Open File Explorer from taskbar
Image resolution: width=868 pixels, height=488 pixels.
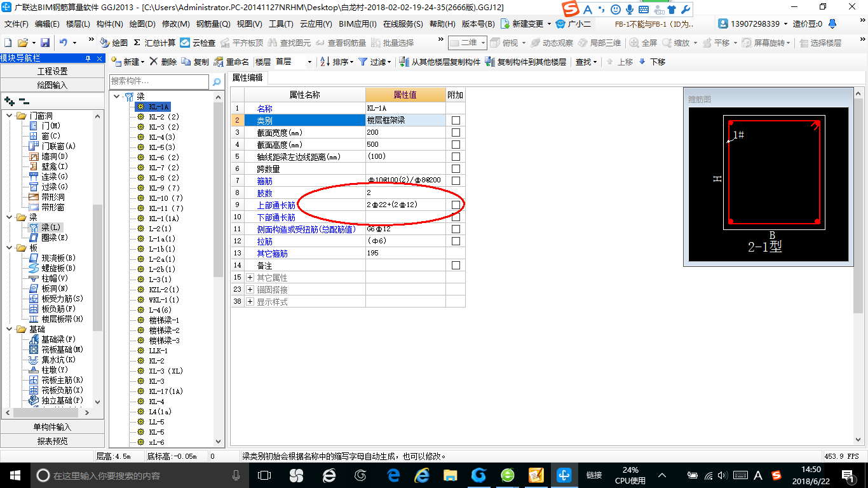click(x=450, y=475)
